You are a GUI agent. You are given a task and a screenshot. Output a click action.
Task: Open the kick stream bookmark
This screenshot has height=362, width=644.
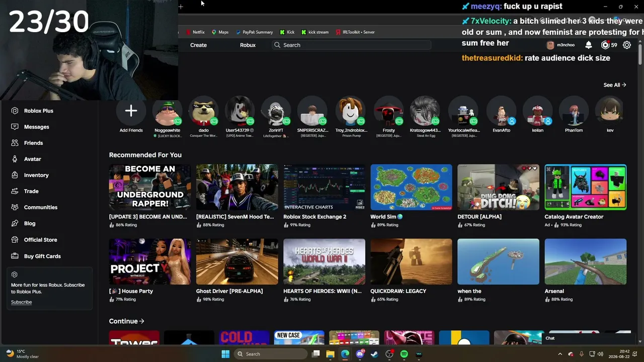tap(315, 32)
